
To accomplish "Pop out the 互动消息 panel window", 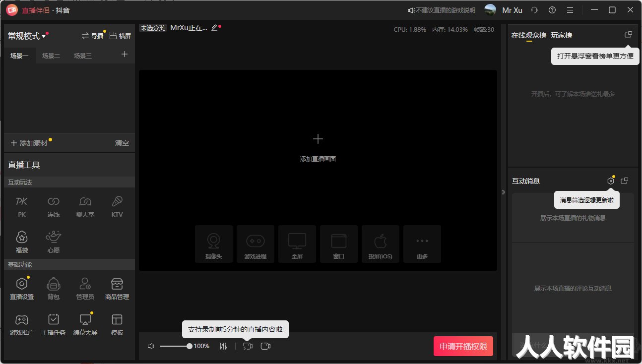I will click(x=625, y=181).
